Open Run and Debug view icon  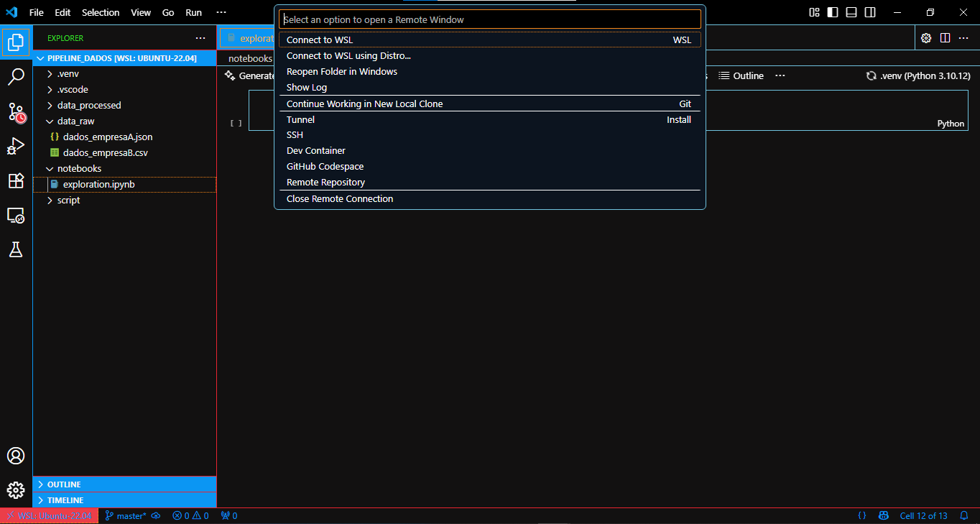(16, 146)
